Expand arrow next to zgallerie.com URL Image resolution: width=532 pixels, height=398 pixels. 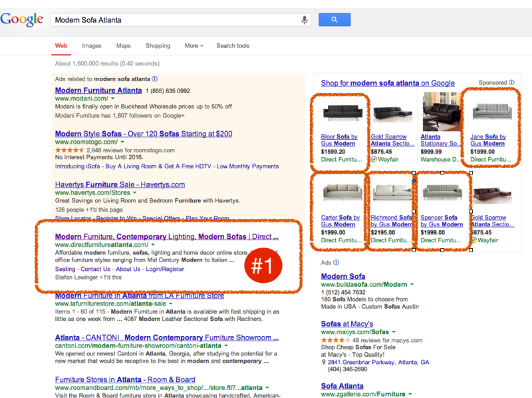click(x=410, y=394)
